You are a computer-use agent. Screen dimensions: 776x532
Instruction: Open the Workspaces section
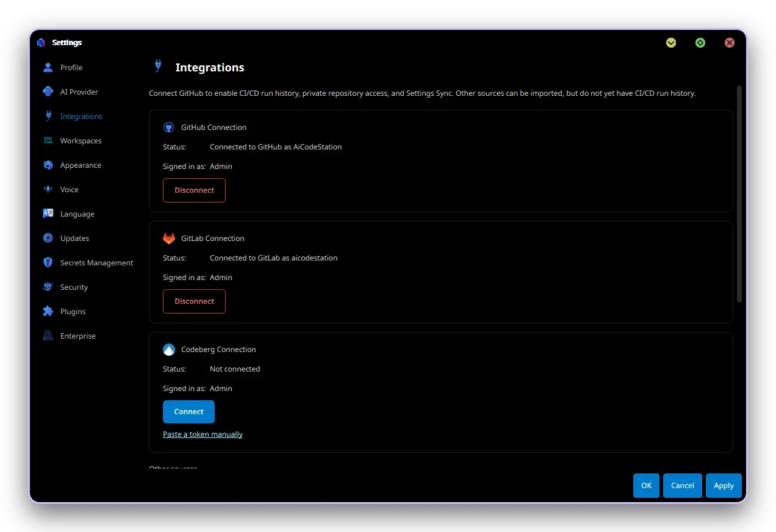[81, 141]
